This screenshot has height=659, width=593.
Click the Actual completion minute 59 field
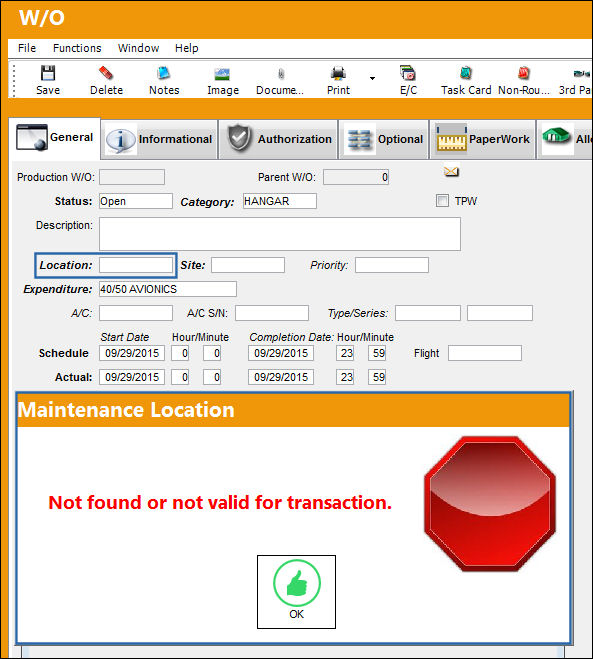click(x=377, y=377)
